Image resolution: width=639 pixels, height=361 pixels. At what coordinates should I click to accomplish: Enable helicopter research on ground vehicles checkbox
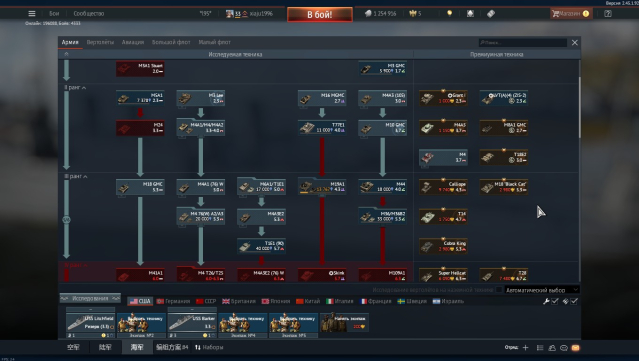pos(499,290)
